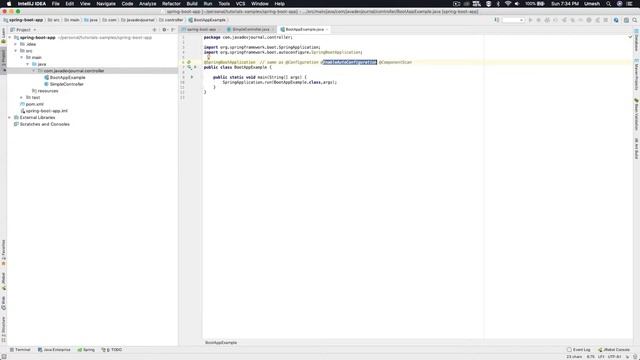Viewport: 640px width, 360px height.
Task: Click the Project panel settings gear
Action: coord(164,30)
